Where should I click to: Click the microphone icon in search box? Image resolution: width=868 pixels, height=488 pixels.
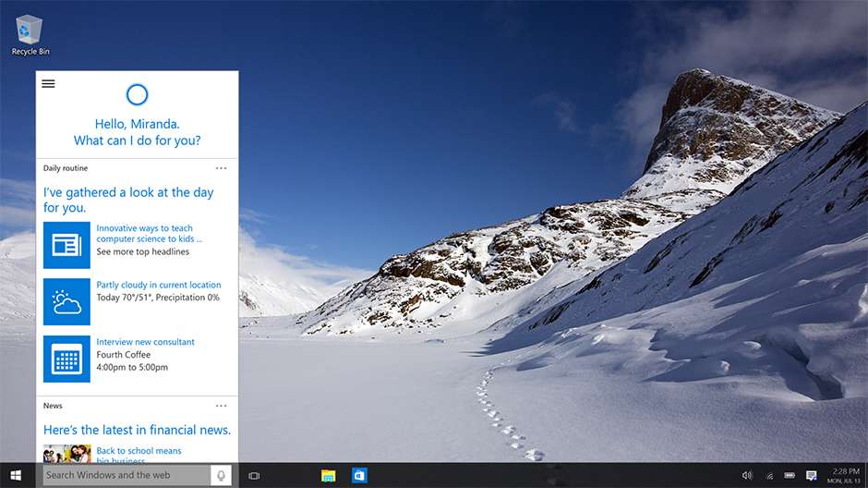[221, 475]
